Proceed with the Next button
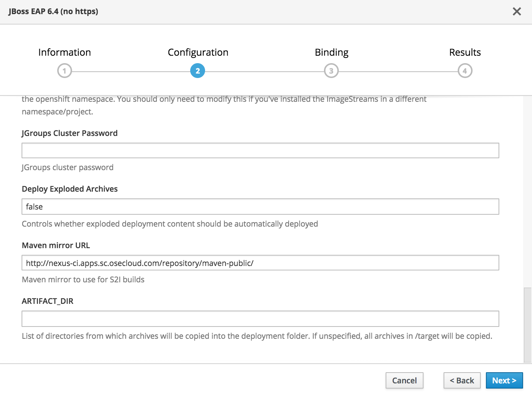532x396 pixels. click(x=504, y=380)
